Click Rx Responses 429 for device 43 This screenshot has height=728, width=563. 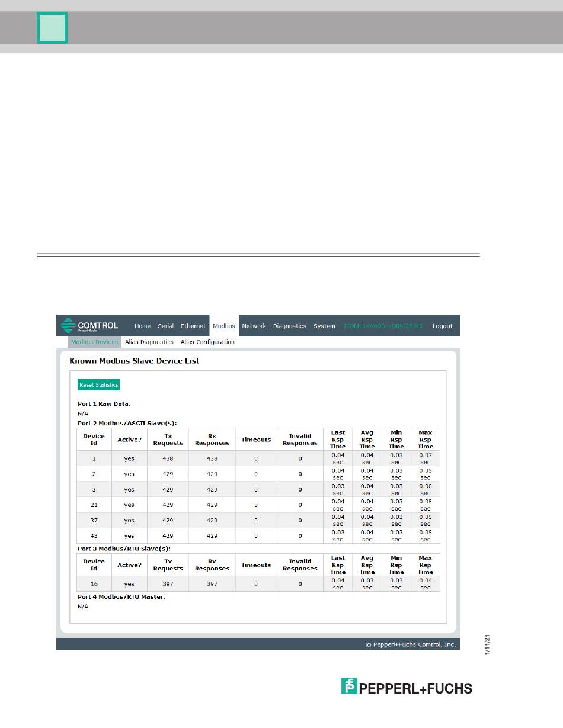[x=212, y=535]
